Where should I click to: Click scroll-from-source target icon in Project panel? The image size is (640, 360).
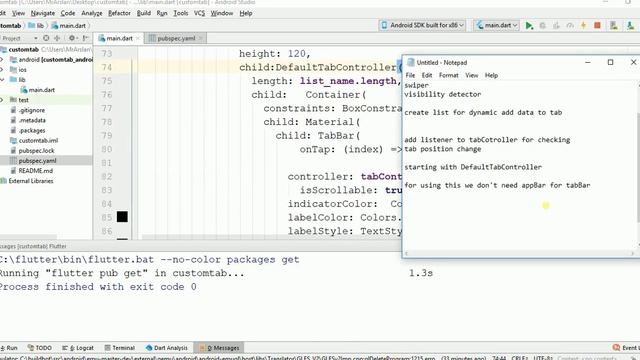point(46,38)
